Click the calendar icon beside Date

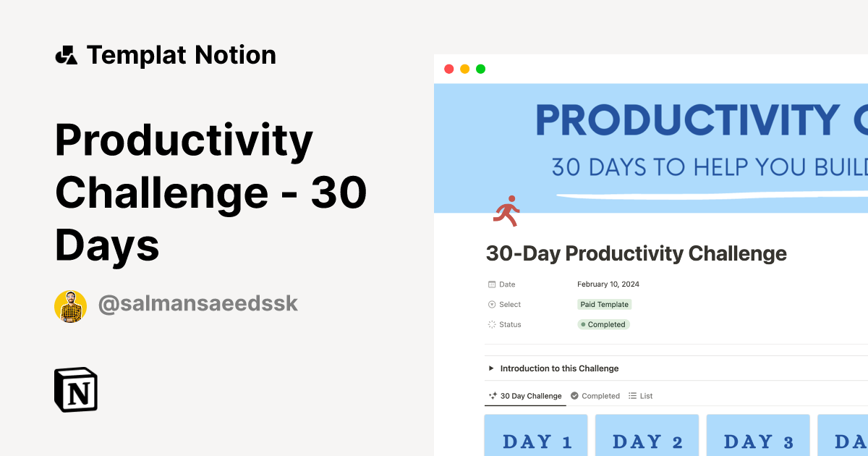click(490, 284)
